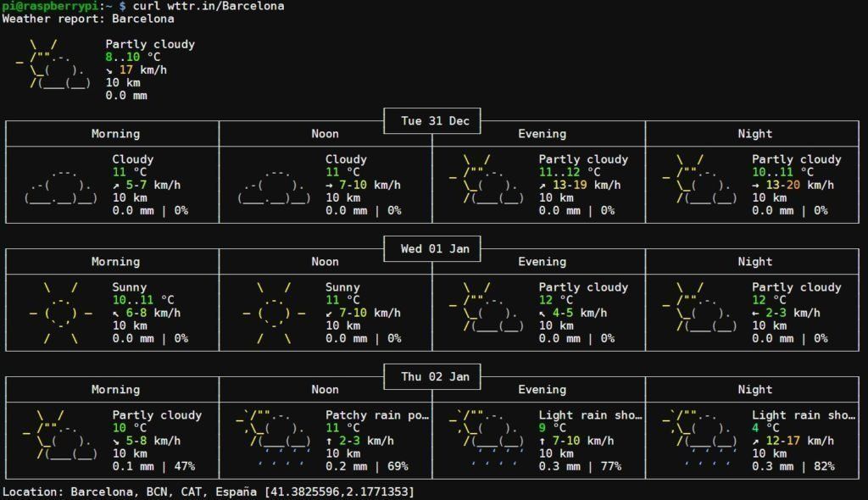
Task: Click Wednesday night's partly cloudy icon
Action: point(700,308)
